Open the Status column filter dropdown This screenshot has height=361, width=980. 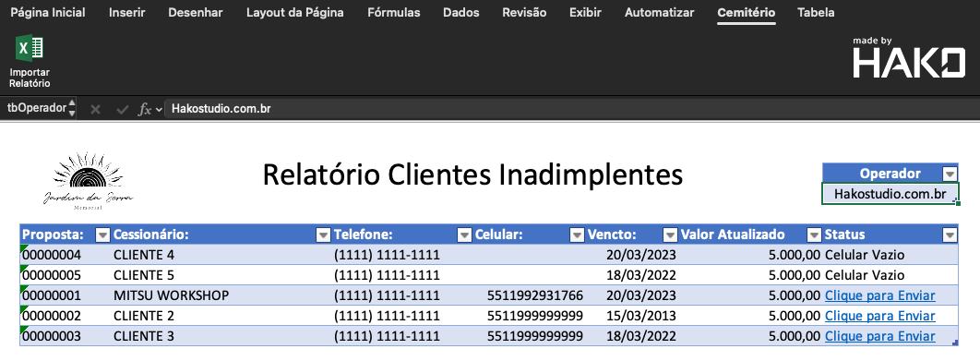(950, 235)
